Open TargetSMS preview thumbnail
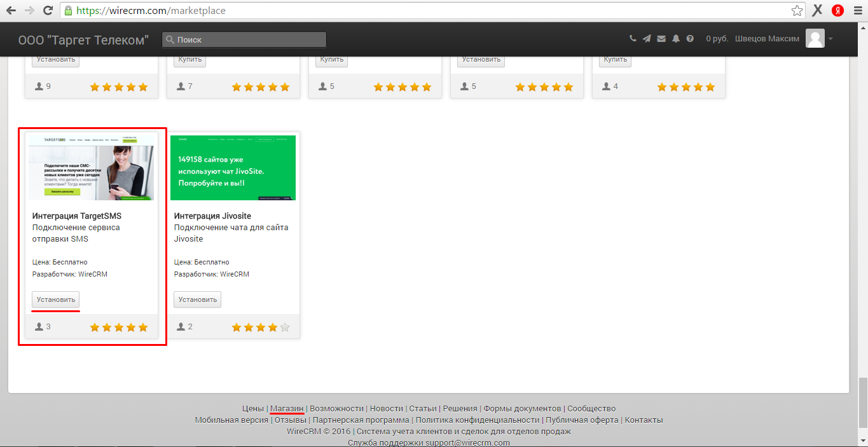This screenshot has width=868, height=447. coord(91,168)
